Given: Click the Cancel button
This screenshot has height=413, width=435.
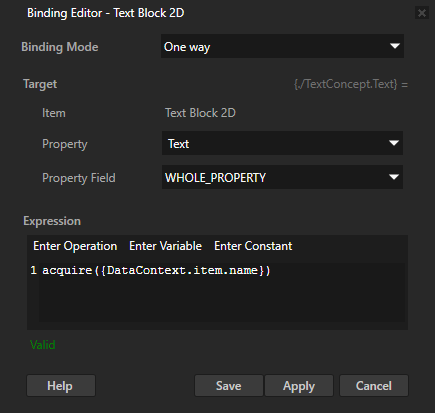Looking at the screenshot, I should click(374, 386).
